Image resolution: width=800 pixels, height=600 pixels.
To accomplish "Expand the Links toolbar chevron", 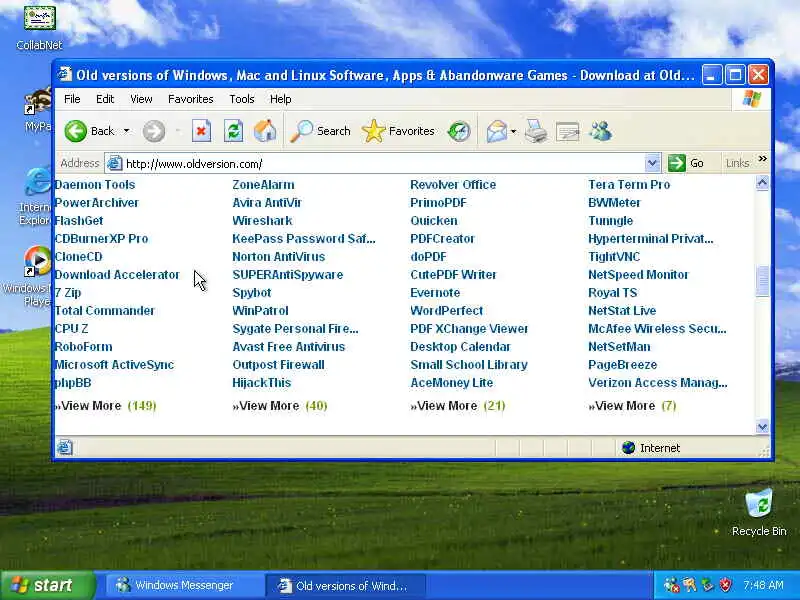I will click(762, 159).
